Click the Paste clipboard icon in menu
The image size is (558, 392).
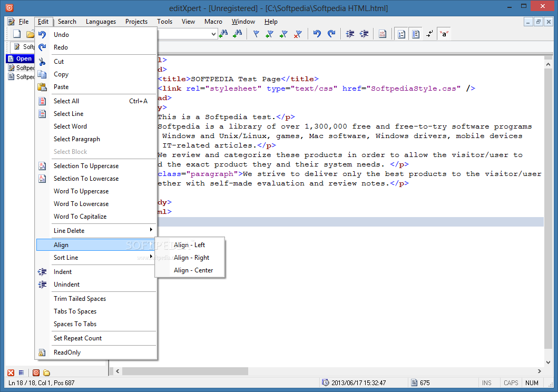point(42,87)
